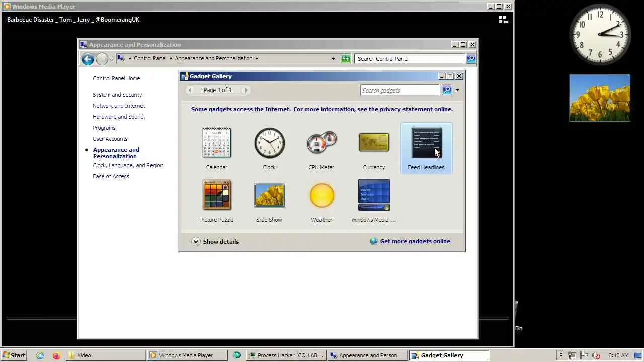
Task: Open address bar history dropdown arrow
Action: (x=333, y=59)
